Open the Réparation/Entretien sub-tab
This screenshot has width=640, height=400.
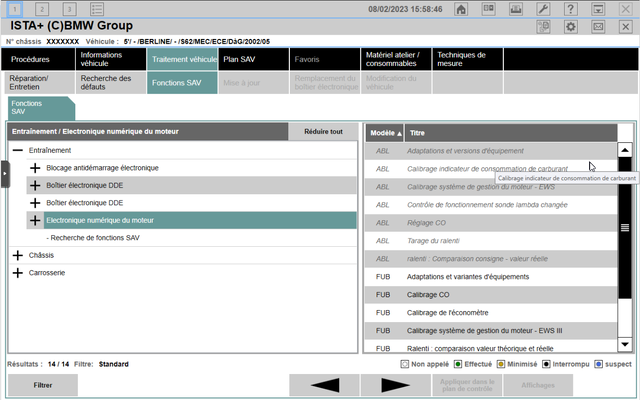coord(38,83)
